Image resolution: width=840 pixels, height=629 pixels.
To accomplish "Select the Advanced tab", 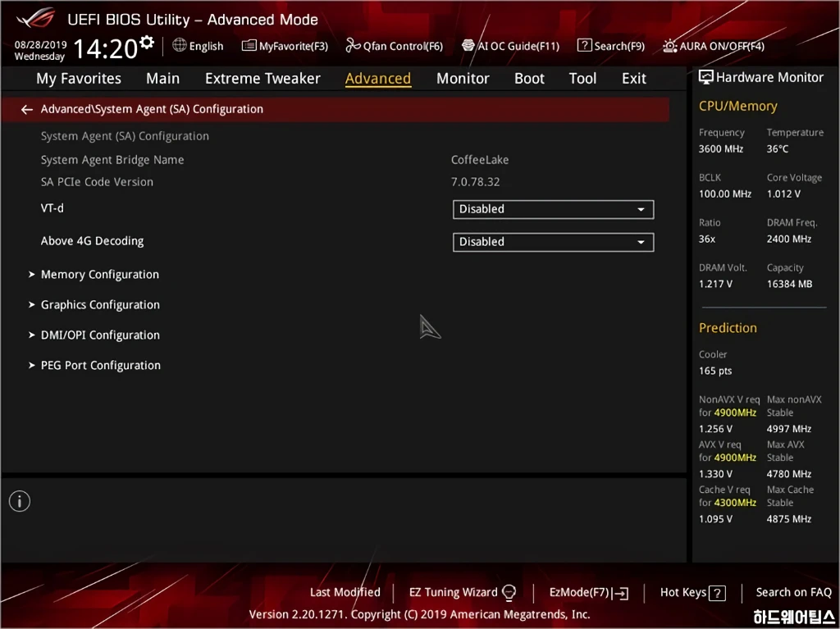I will click(378, 79).
